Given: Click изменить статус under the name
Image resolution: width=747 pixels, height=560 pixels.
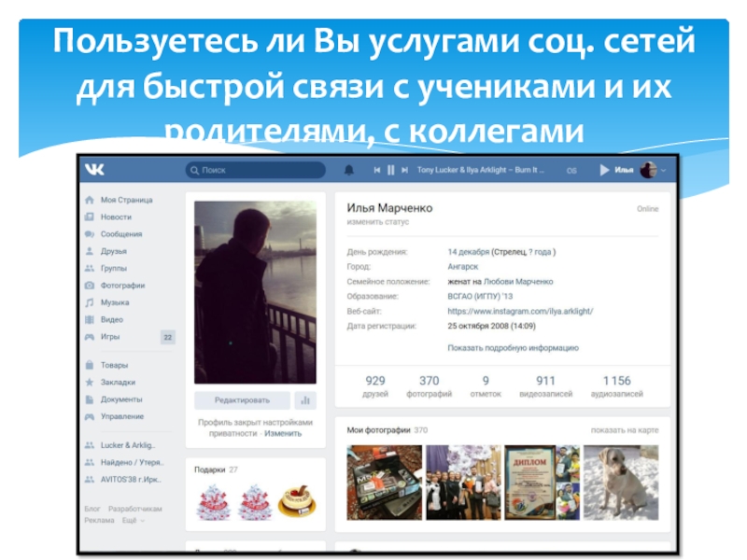Looking at the screenshot, I should point(378,222).
